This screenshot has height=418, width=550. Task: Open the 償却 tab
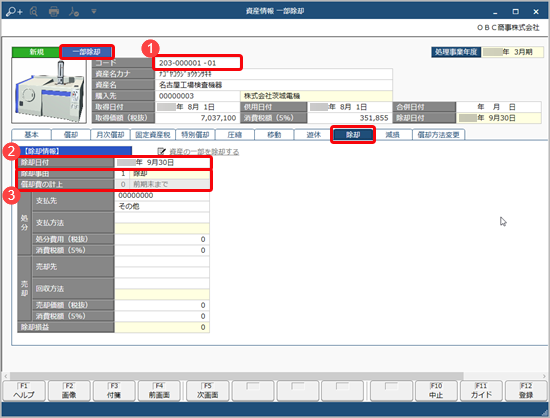click(71, 135)
